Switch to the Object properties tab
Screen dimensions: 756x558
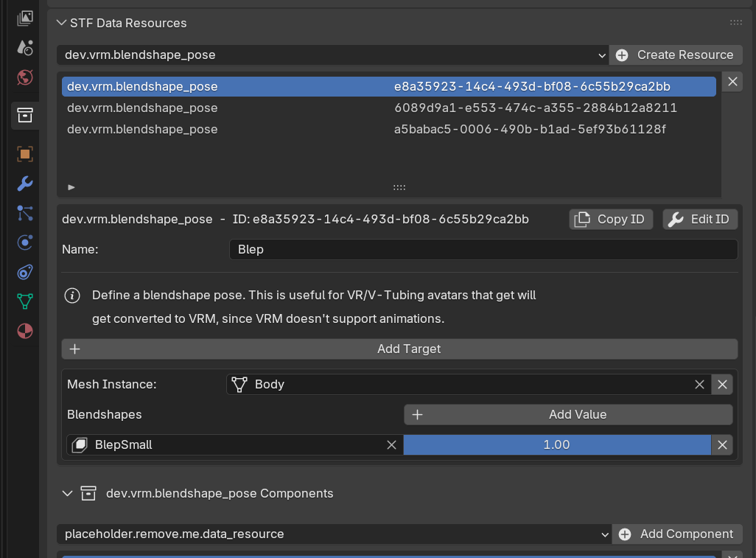[25, 153]
